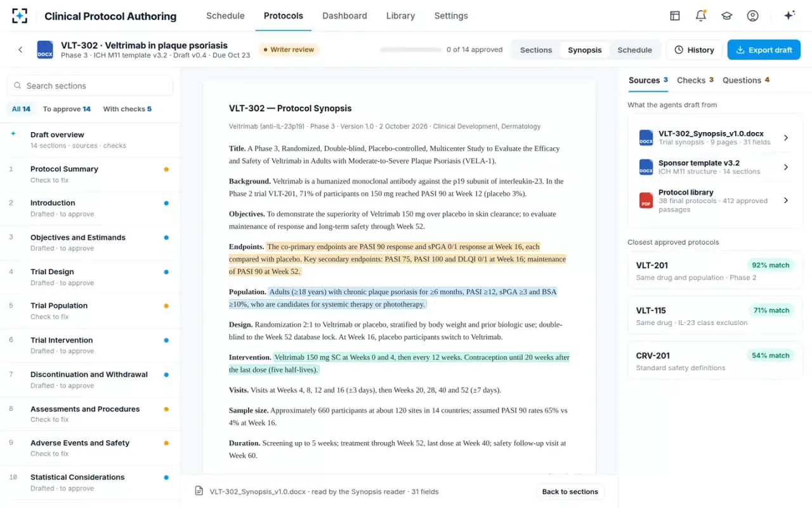Open the Dashboard top menu
This screenshot has height=508, width=812.
tap(344, 16)
